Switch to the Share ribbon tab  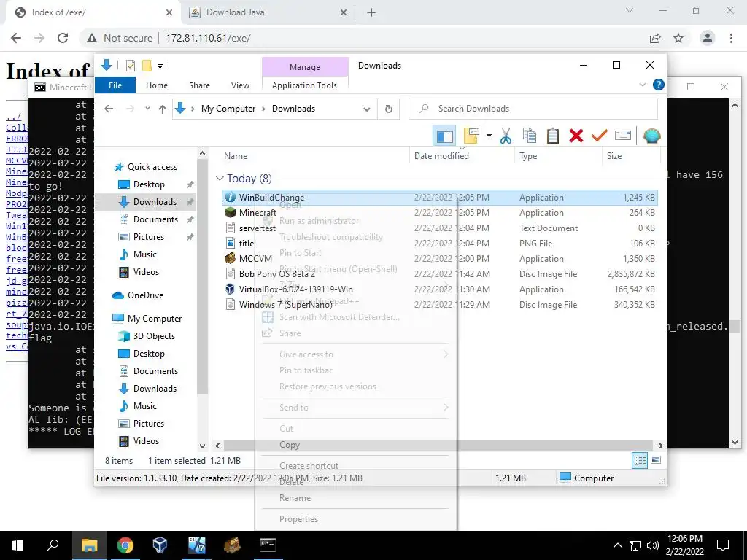[x=199, y=85]
